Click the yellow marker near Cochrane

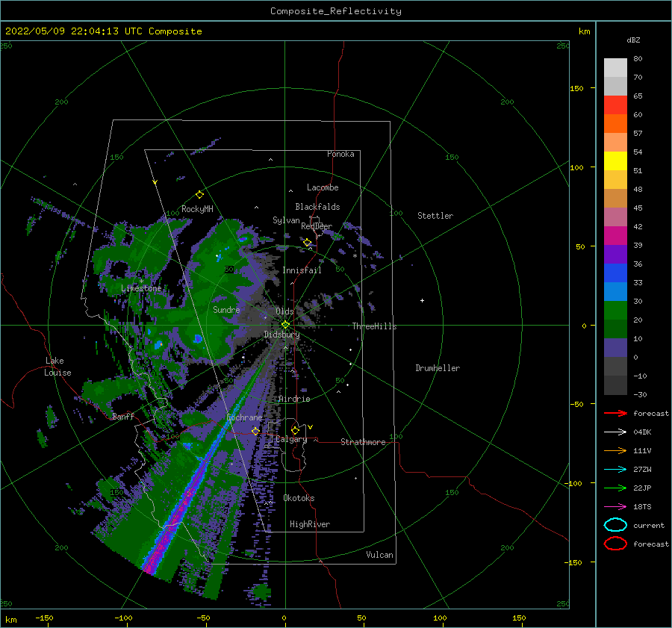tap(255, 431)
